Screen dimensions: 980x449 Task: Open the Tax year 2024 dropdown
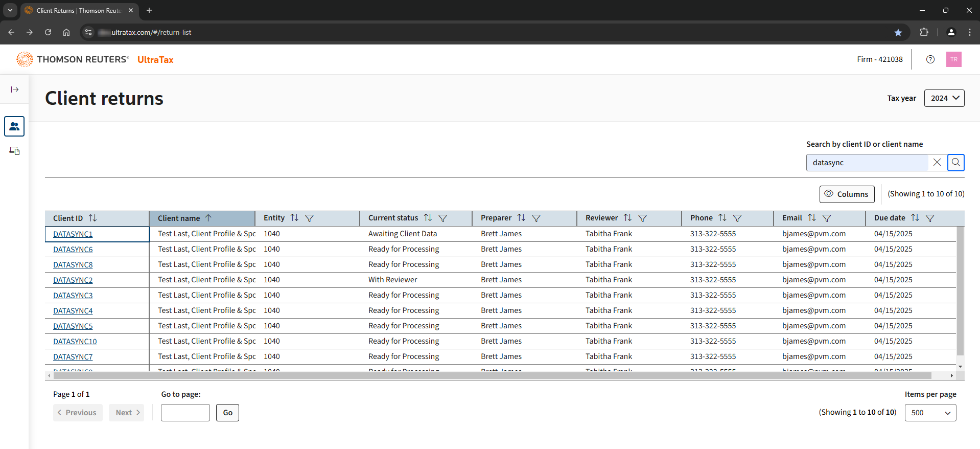click(x=944, y=98)
